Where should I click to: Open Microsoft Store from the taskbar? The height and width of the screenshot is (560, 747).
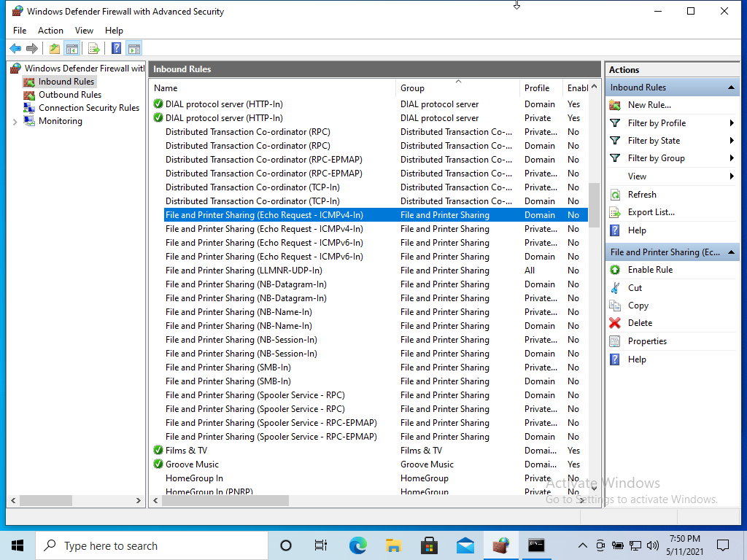(429, 545)
